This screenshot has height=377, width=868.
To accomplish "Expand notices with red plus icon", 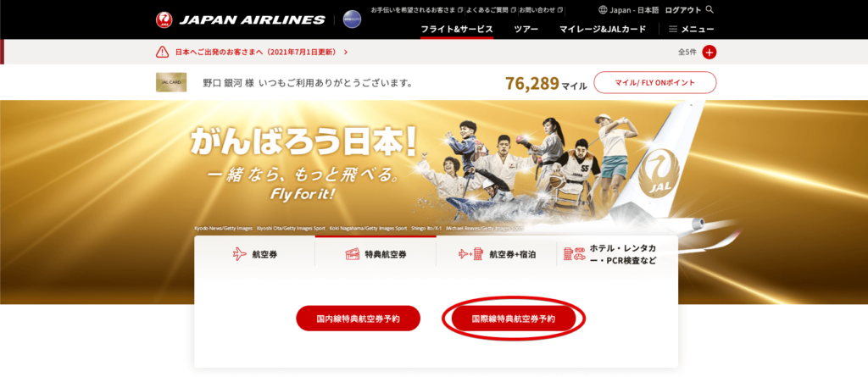I will click(x=709, y=52).
